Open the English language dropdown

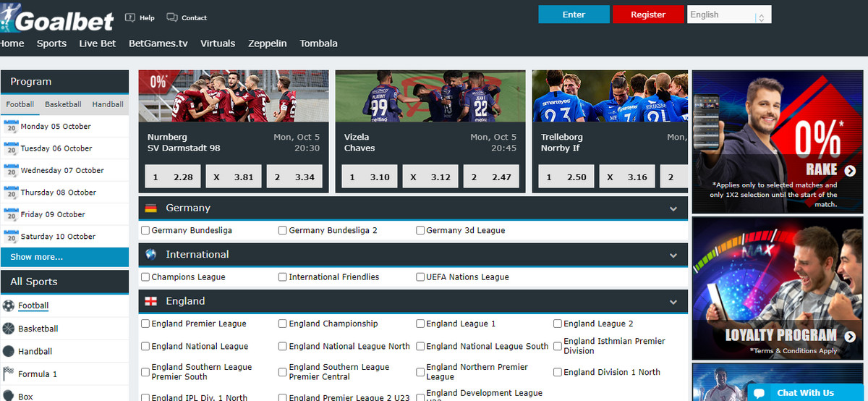[728, 14]
